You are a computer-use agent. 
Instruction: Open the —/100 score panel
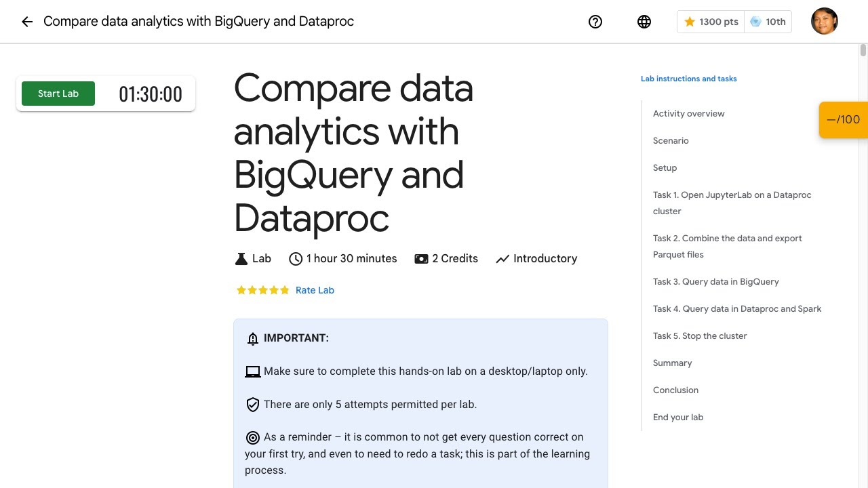(x=844, y=119)
